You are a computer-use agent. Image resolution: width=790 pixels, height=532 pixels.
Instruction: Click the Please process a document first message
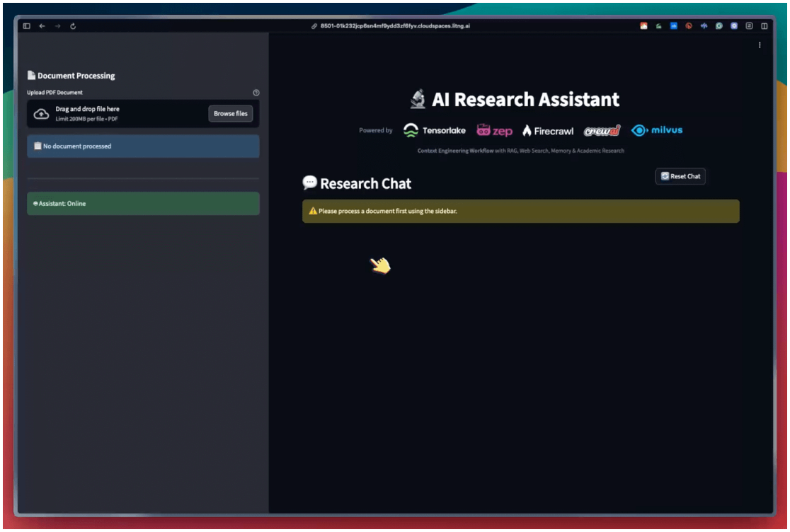pyautogui.click(x=388, y=212)
